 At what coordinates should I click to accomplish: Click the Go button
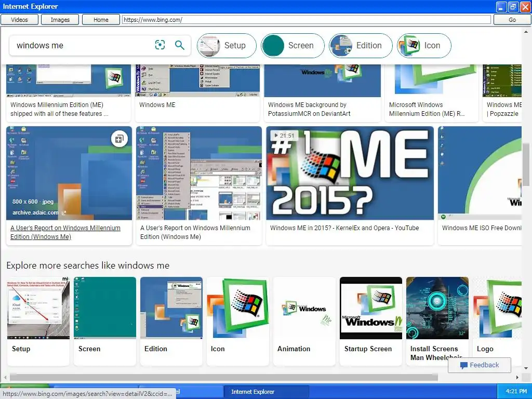[512, 20]
